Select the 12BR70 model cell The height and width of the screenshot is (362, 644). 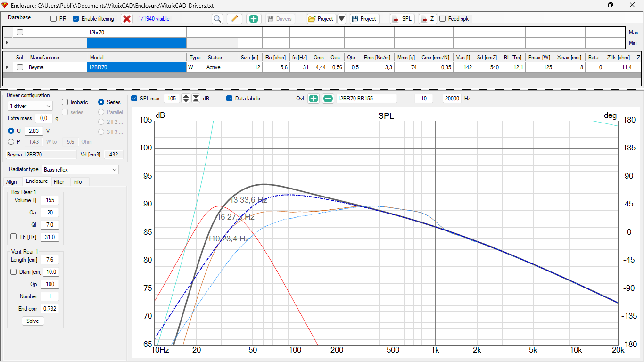point(137,67)
